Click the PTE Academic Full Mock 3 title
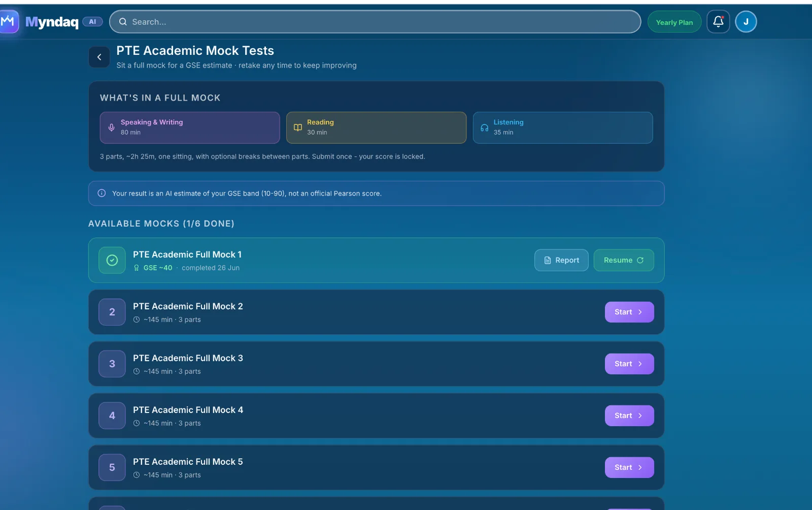 tap(188, 358)
